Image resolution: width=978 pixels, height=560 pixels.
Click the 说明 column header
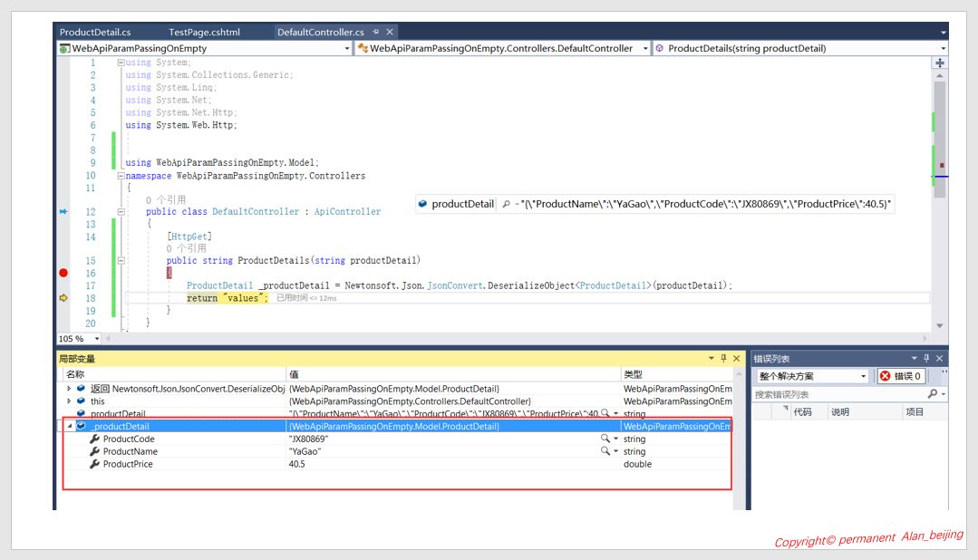pos(839,411)
